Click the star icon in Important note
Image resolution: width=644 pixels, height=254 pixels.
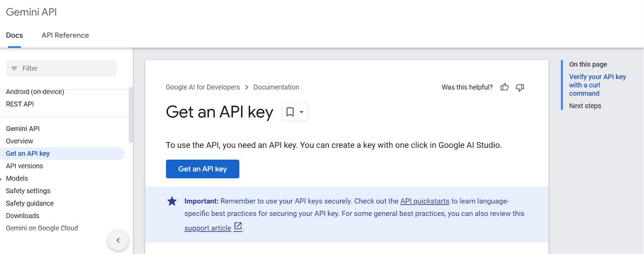[172, 201]
